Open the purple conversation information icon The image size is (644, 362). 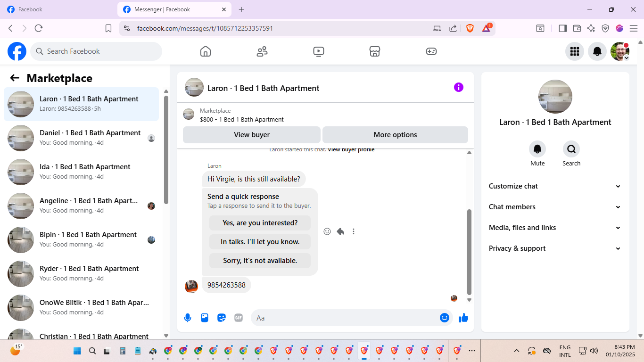pyautogui.click(x=459, y=87)
